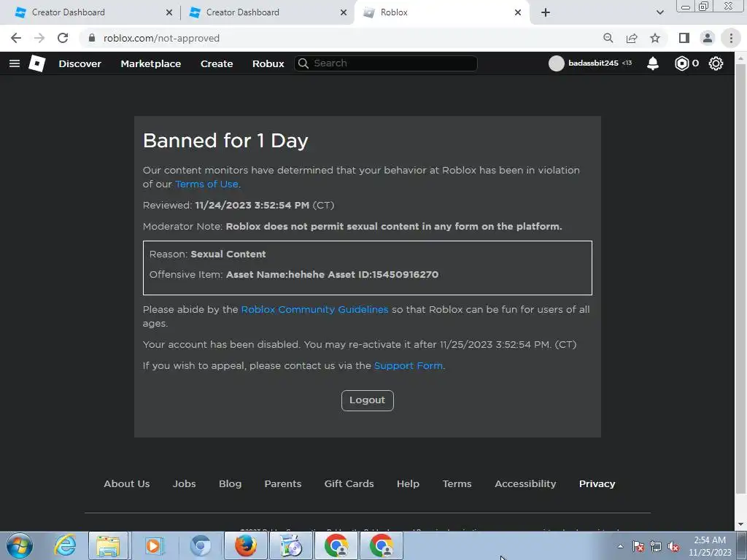Click the address bar URL
Screen dimensions: 747x560
point(161,38)
